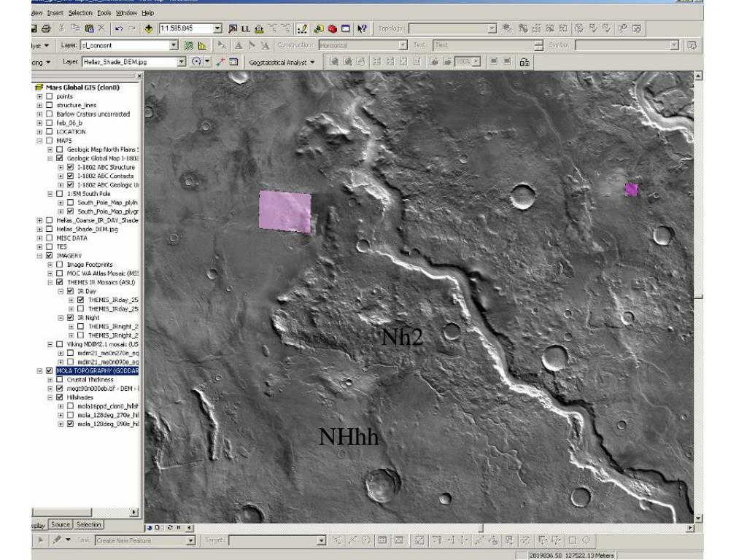The height and width of the screenshot is (560, 747).
Task: Expand the TES layer group
Action: [39, 246]
